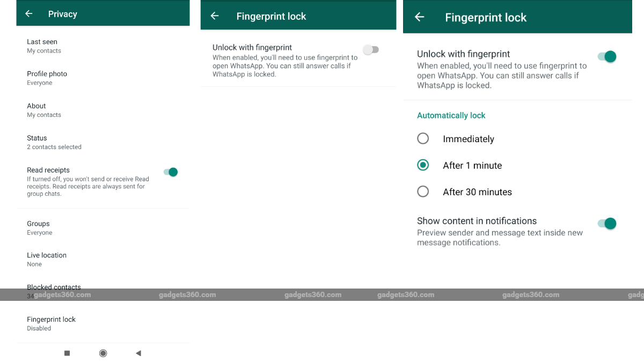Disable Show content in notifications
Viewport: 644px width, 362px height.
pos(606,224)
